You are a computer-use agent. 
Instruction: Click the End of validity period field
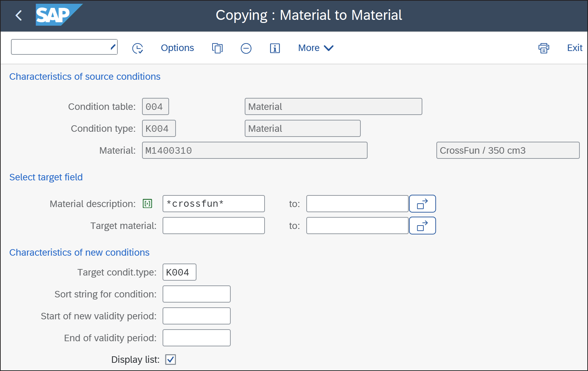[196, 338]
